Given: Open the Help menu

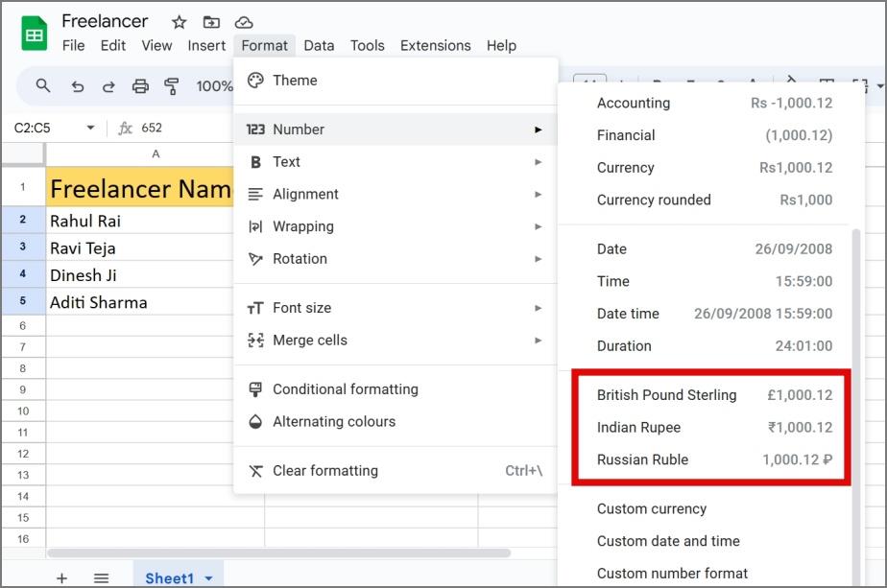Looking at the screenshot, I should coord(502,46).
